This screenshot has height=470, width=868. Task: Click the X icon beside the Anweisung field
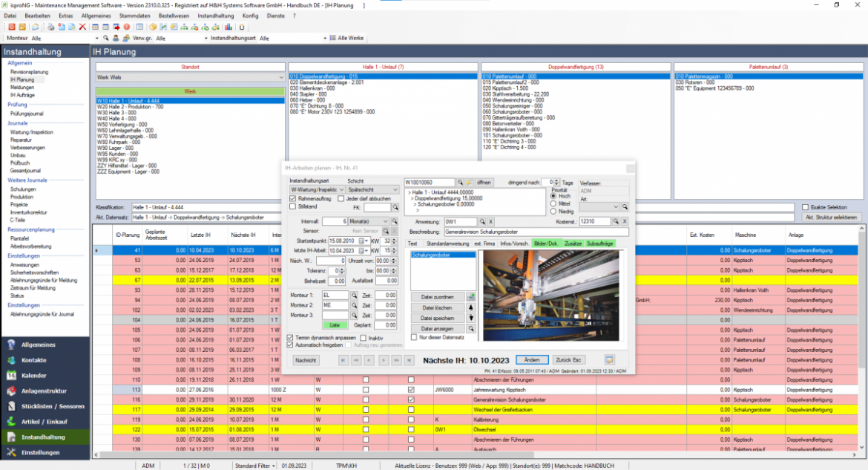491,221
